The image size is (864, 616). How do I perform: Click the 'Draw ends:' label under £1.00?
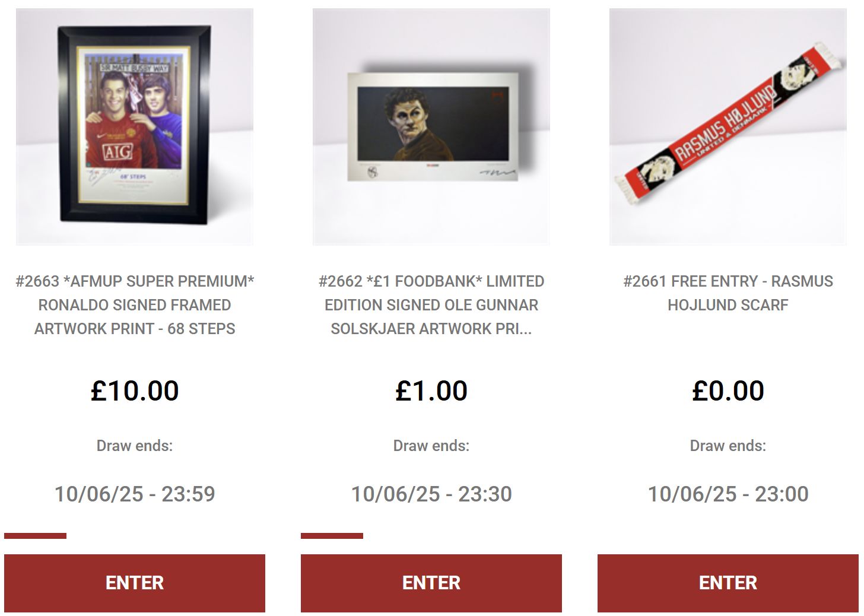431,446
